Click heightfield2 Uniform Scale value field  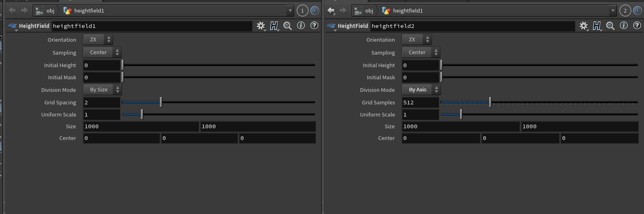[421, 114]
